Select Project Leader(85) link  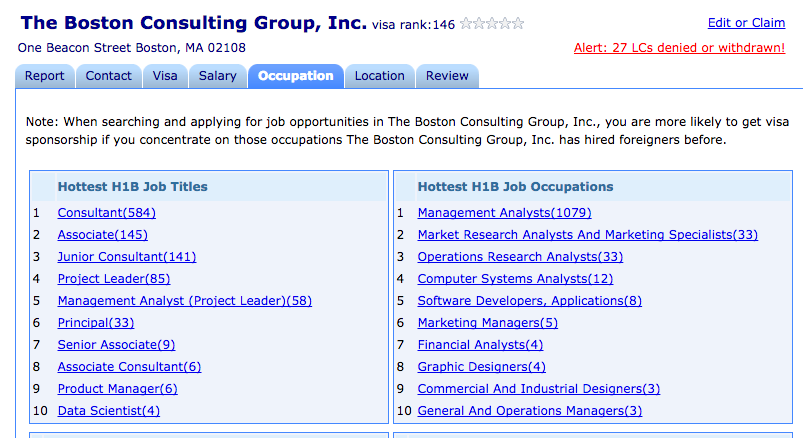114,279
